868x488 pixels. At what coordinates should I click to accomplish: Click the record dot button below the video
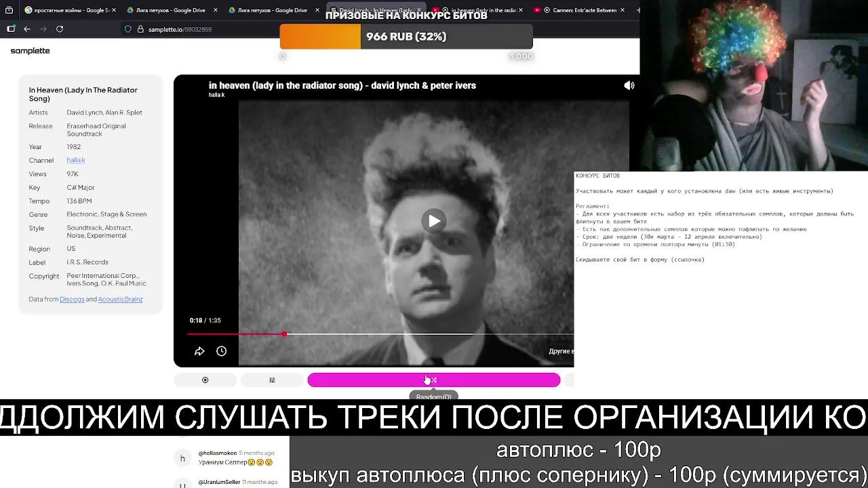(x=205, y=380)
